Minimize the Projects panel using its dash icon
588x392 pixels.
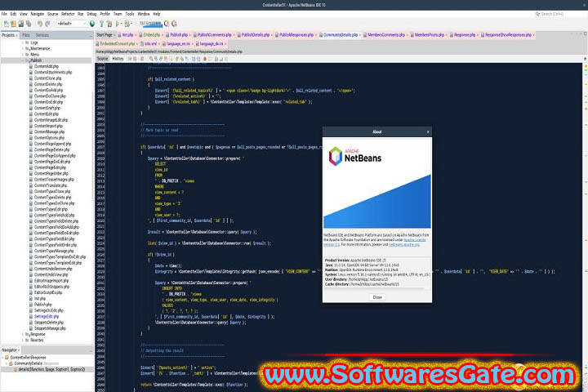point(91,35)
